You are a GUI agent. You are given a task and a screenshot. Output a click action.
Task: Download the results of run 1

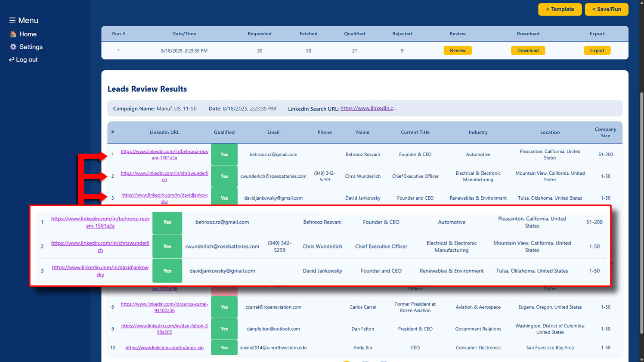pos(528,50)
